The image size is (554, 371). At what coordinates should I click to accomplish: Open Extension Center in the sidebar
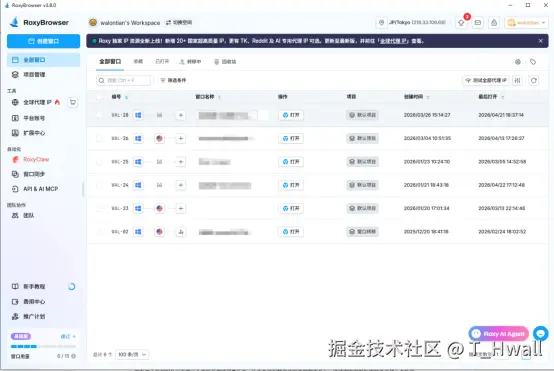pos(43,133)
